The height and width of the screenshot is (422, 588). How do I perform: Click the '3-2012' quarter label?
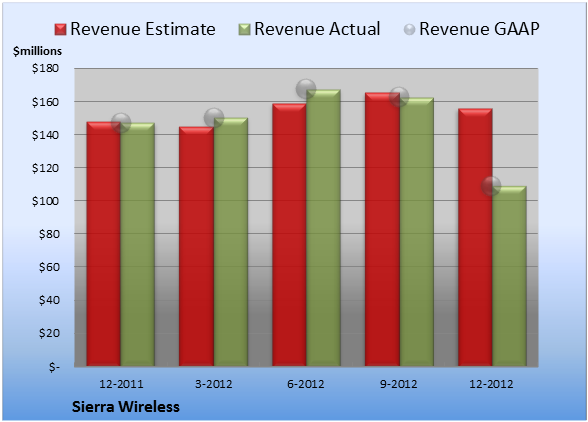(x=214, y=384)
